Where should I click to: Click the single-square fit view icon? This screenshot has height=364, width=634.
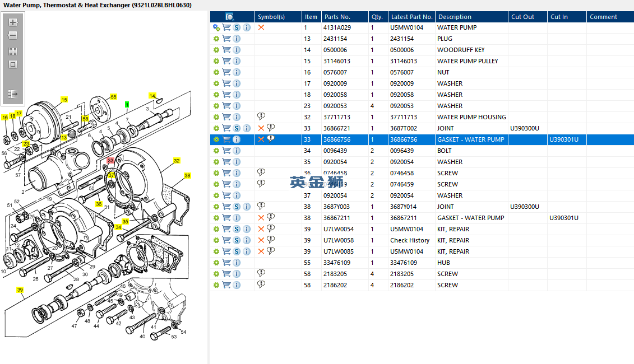[13, 64]
